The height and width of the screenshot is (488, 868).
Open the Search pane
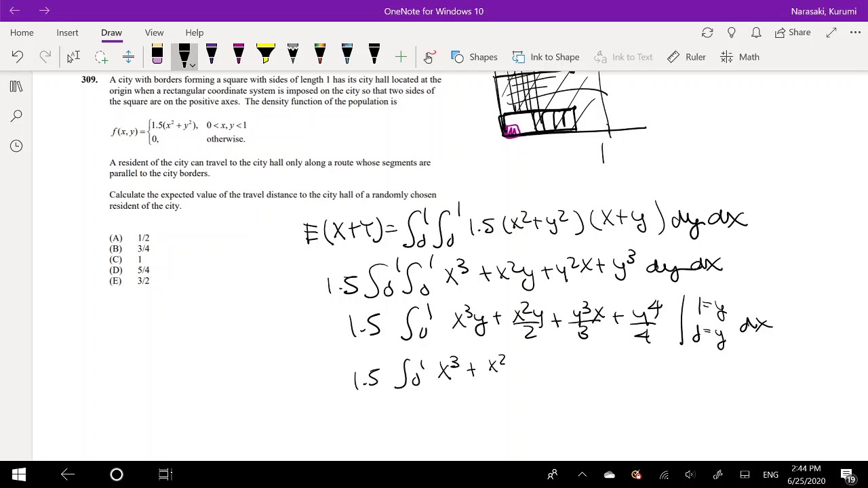(x=16, y=116)
